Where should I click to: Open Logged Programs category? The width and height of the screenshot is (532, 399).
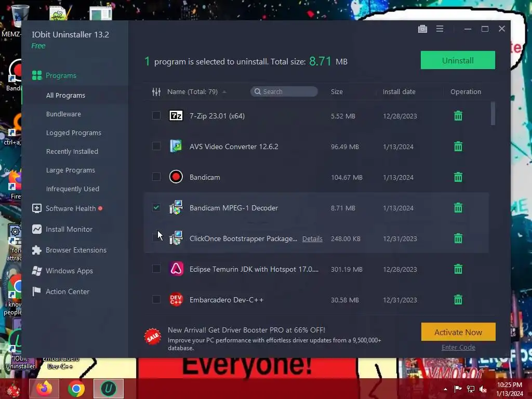[x=74, y=132]
